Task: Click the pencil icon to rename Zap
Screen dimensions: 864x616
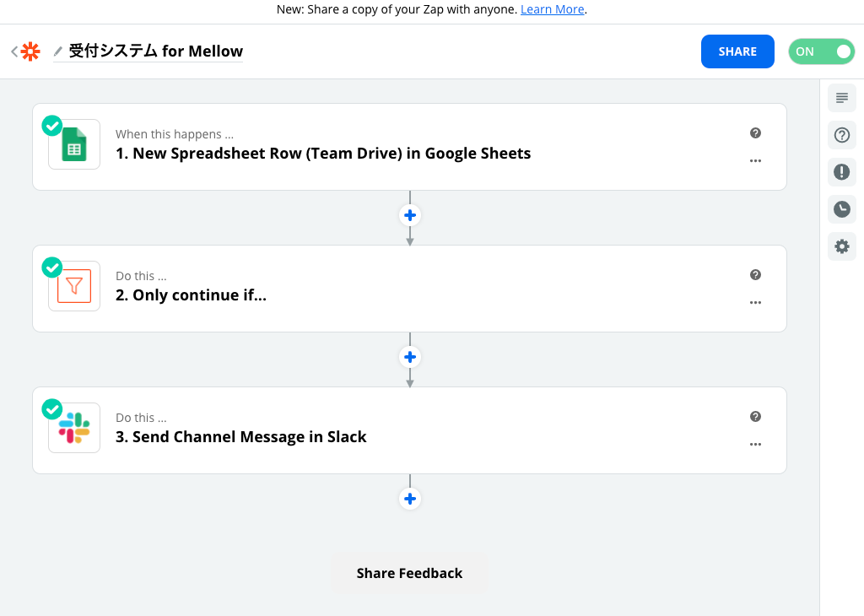Action: pyautogui.click(x=58, y=51)
